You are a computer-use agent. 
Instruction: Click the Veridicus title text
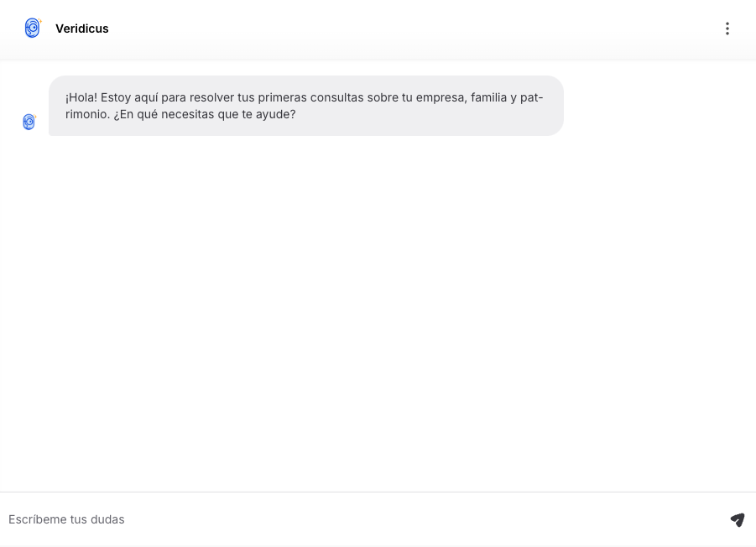pyautogui.click(x=82, y=29)
